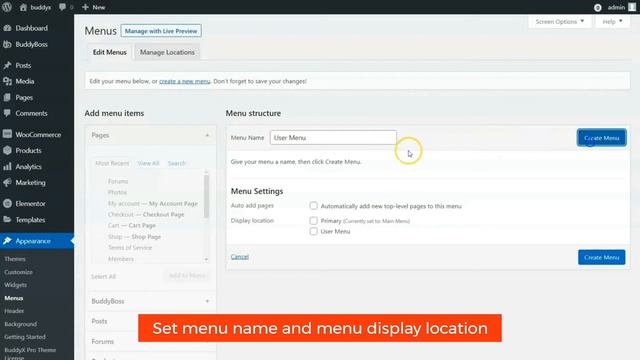Open Customize under Appearance

[x=18, y=272]
